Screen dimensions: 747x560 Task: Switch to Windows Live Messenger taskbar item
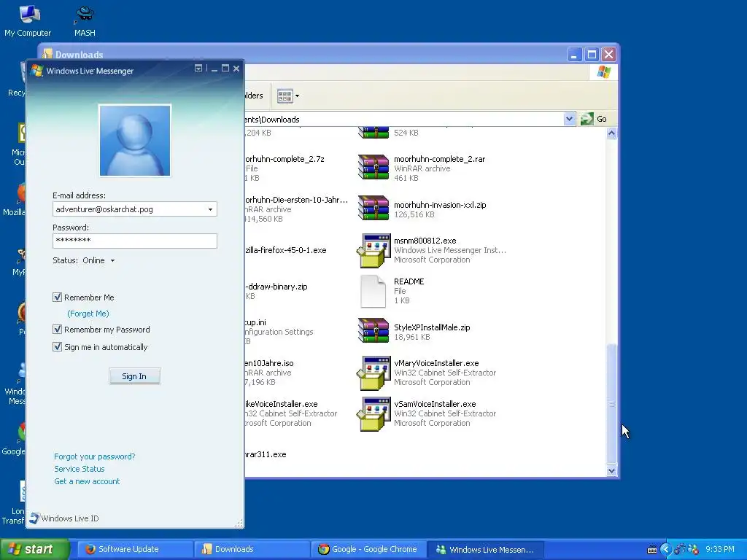coord(485,550)
